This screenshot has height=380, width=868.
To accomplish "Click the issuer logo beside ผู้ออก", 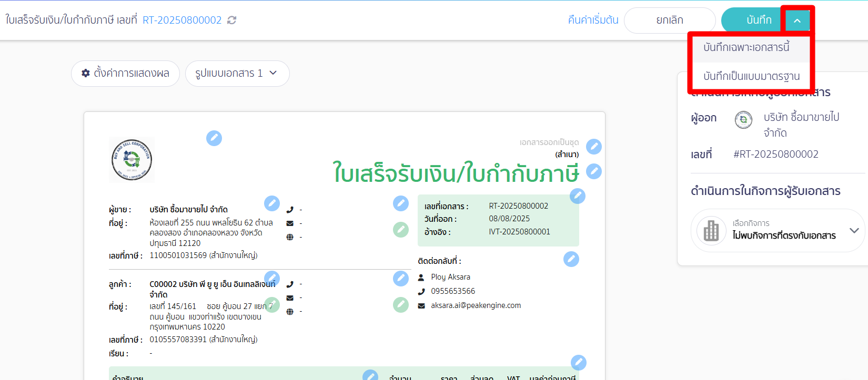I will [x=743, y=120].
